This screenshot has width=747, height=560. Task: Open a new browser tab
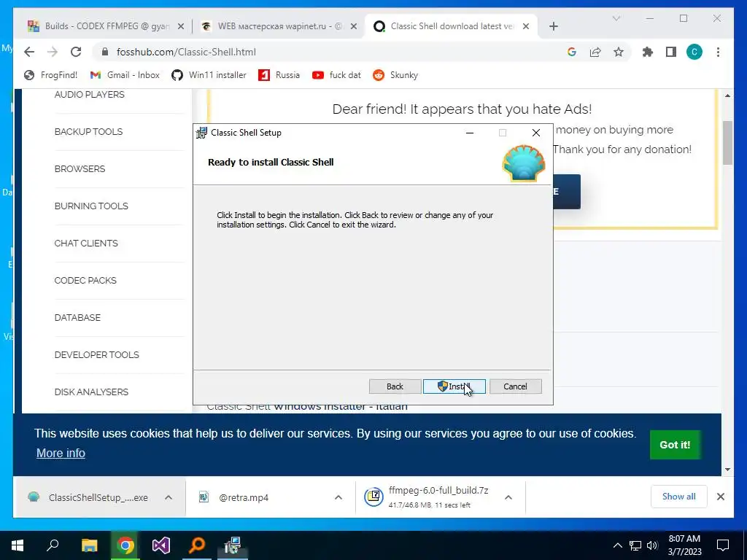pos(553,26)
